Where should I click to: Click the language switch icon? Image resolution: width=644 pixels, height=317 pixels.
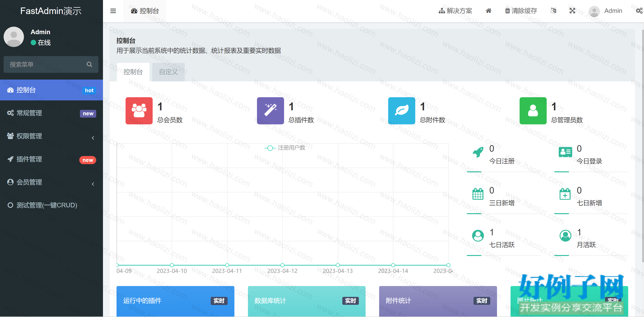[553, 11]
